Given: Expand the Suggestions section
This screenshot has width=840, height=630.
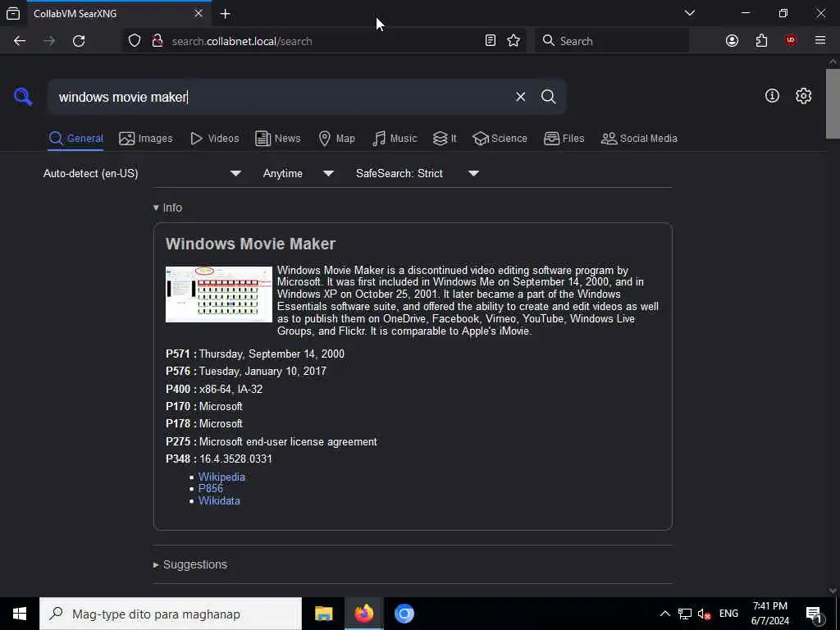Looking at the screenshot, I should [190, 564].
